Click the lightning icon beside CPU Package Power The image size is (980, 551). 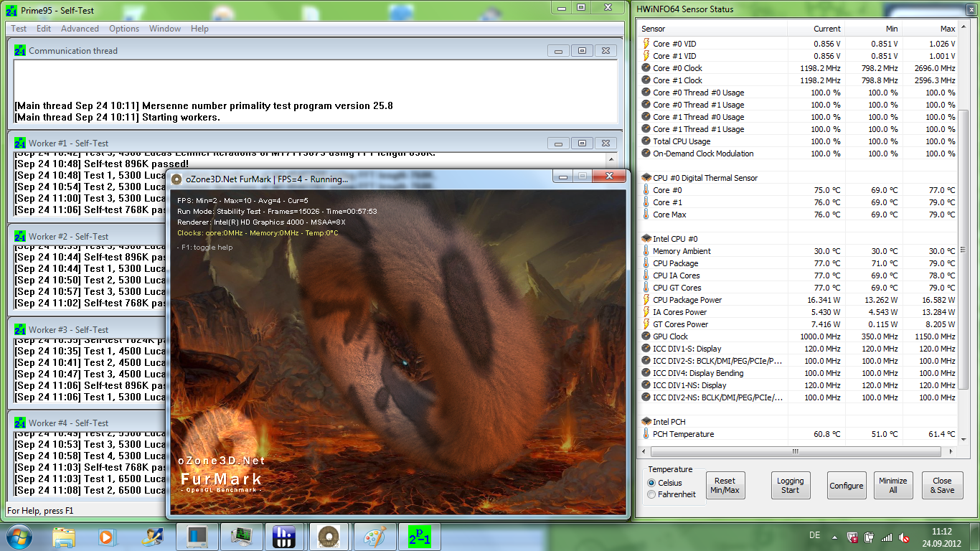(646, 300)
